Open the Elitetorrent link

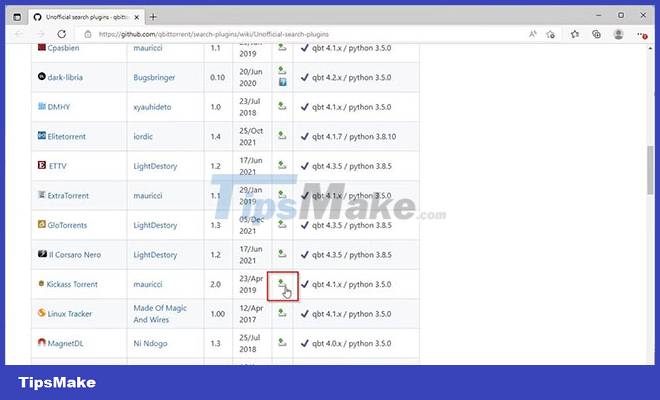point(67,136)
